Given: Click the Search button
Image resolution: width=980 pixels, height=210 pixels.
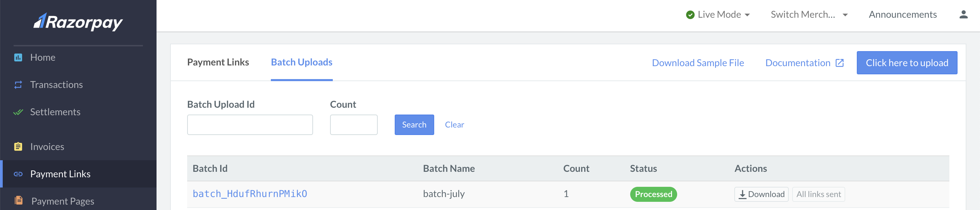Looking at the screenshot, I should point(414,125).
